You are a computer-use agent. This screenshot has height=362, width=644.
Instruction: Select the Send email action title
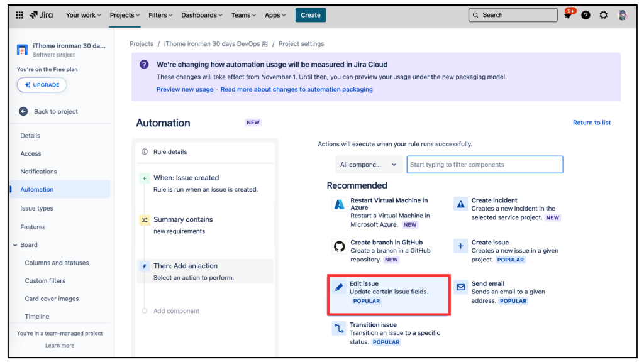point(487,283)
